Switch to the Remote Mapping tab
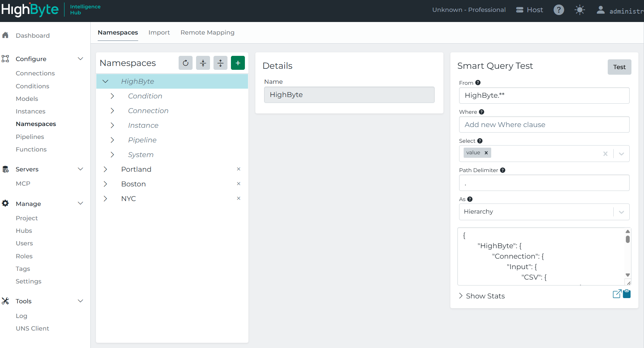The width and height of the screenshot is (644, 348). (x=207, y=32)
